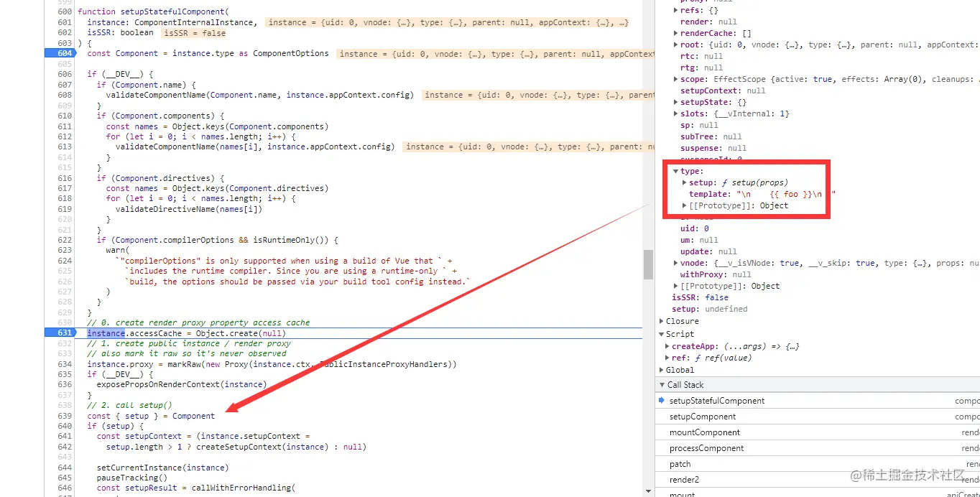980x497 pixels.
Task: Click the 'withProxy: null' property row
Action: click(x=716, y=274)
